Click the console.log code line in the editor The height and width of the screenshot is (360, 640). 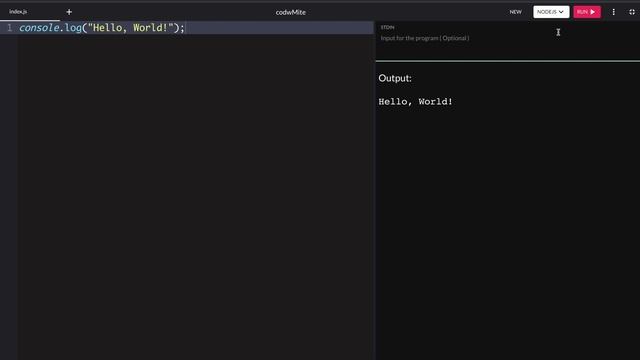point(102,28)
